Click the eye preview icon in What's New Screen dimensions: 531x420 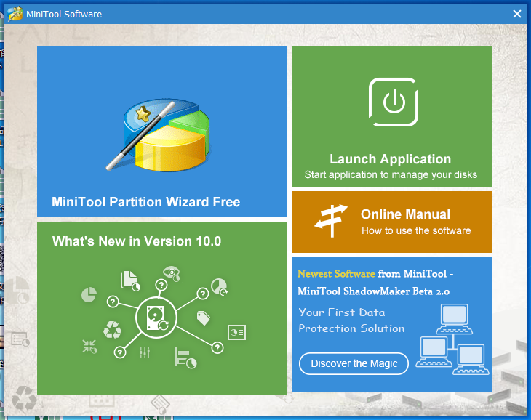(x=172, y=273)
